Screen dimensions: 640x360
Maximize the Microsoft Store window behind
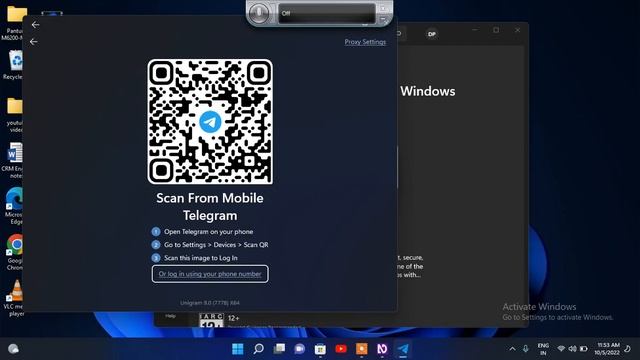(x=496, y=30)
